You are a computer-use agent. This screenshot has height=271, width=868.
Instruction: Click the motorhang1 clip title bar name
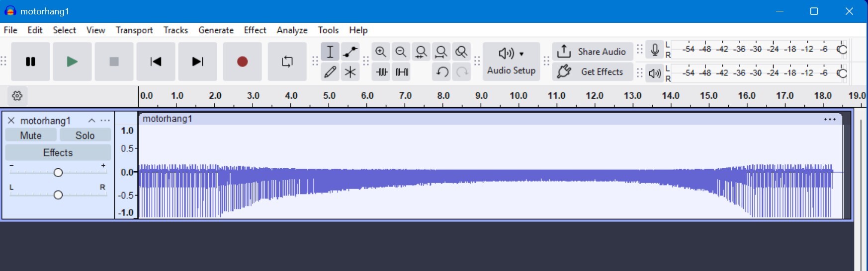pyautogui.click(x=168, y=119)
